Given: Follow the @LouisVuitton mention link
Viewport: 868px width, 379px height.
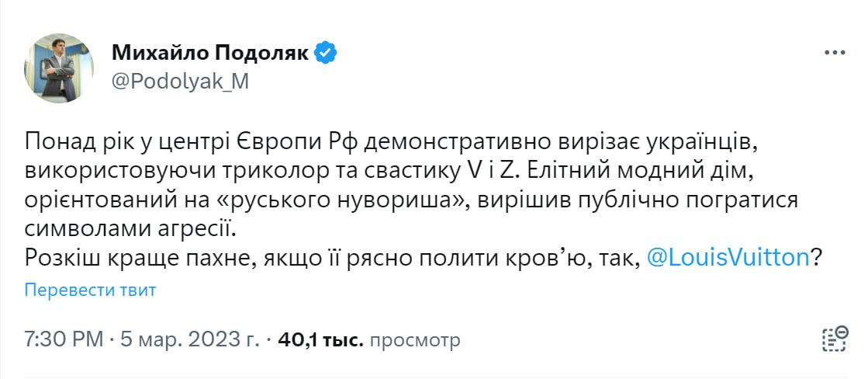Looking at the screenshot, I should pos(727,257).
